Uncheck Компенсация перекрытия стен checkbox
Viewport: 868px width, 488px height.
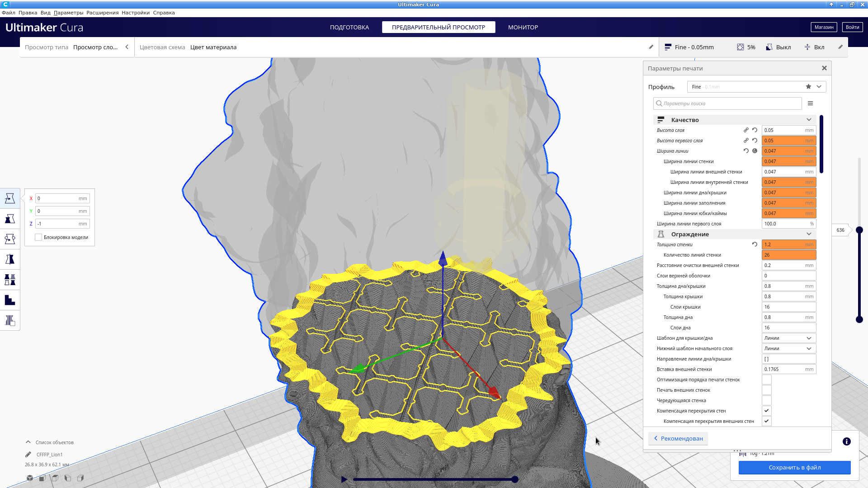coord(766,411)
